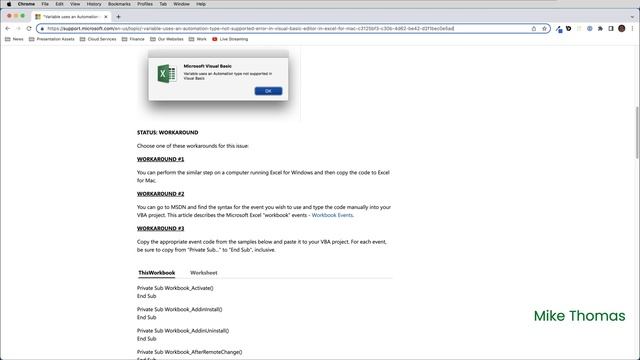Click the Excel icon in the dialog image
The width and height of the screenshot is (640, 360).
167,74
